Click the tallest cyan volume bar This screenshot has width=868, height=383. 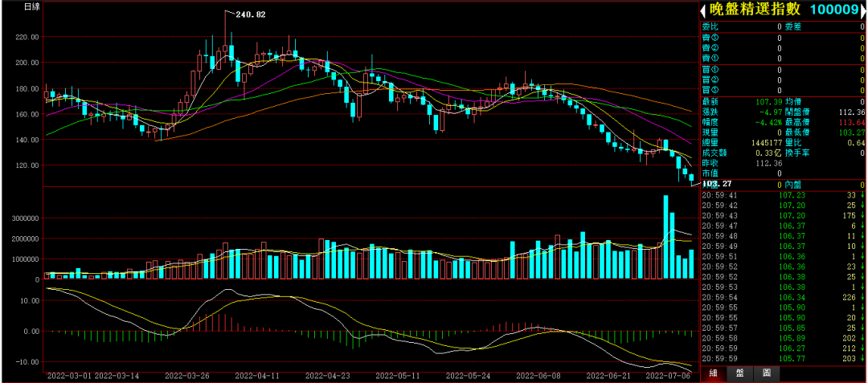[x=666, y=237]
